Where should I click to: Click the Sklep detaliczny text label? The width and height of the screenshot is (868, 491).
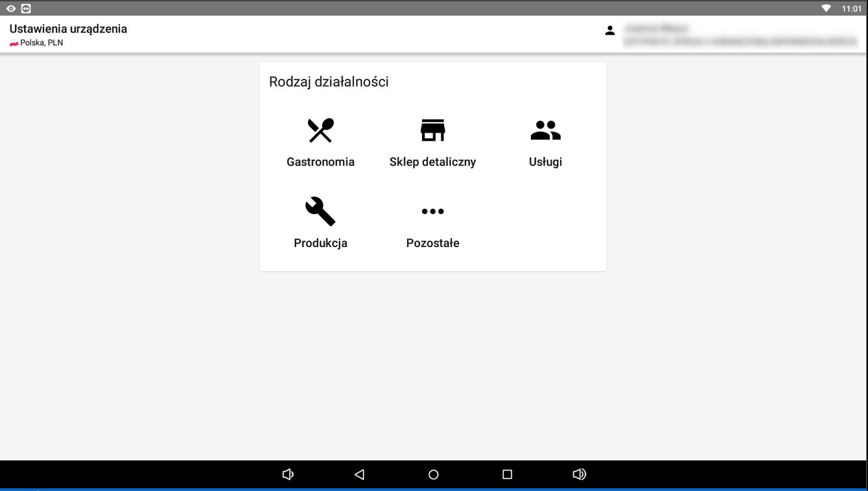pyautogui.click(x=433, y=162)
